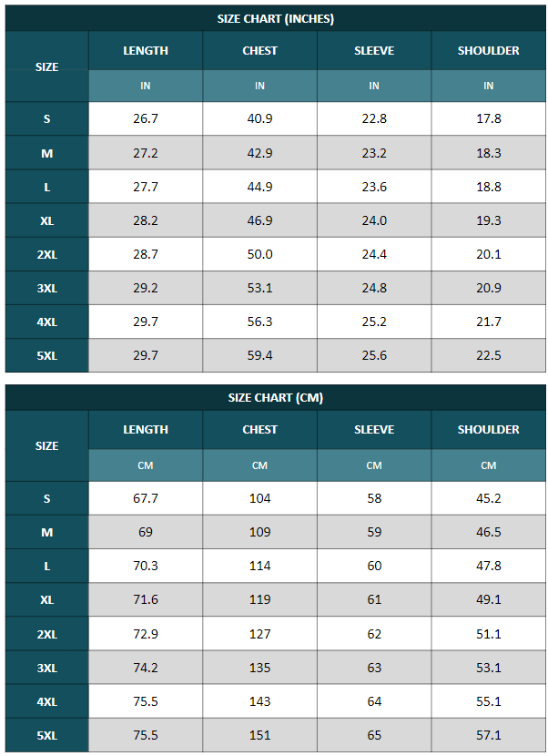Viewport: 548px width, 756px height.
Task: Click the 5XL row label in CM chart
Action: [x=47, y=735]
